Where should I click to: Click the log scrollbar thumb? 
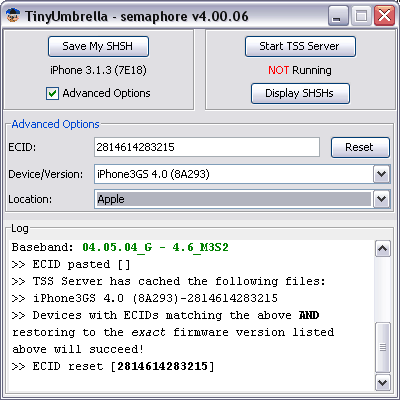[382, 347]
